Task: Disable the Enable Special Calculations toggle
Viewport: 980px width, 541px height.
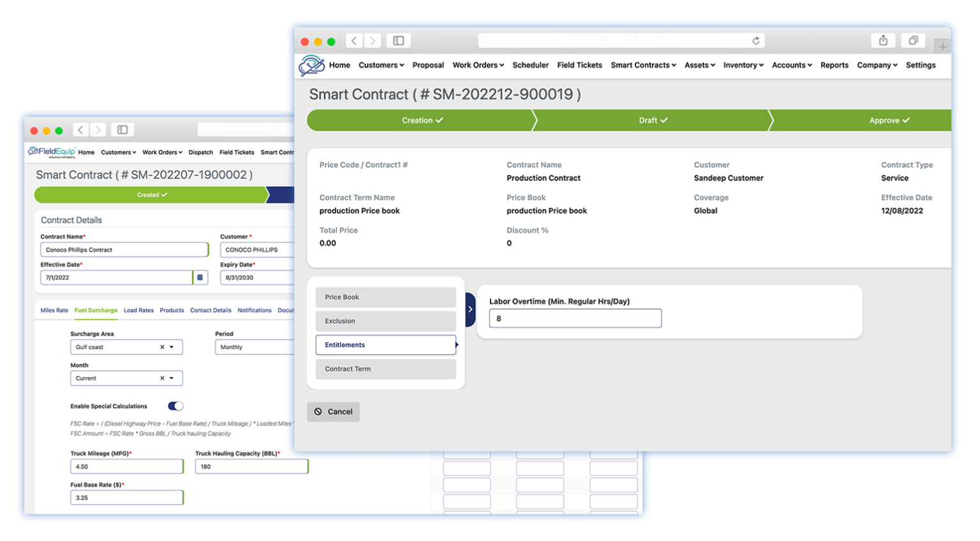Action: click(x=175, y=406)
